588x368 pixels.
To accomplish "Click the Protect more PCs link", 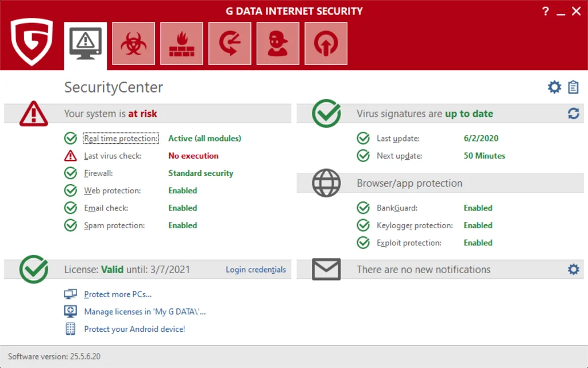I will point(118,294).
